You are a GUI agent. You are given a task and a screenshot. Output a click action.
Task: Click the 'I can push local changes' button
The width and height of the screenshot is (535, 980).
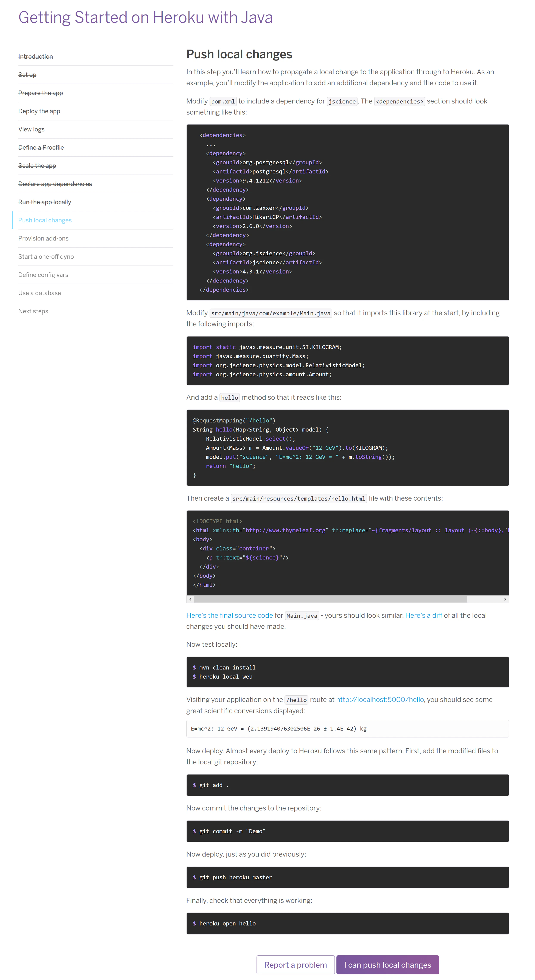(387, 965)
